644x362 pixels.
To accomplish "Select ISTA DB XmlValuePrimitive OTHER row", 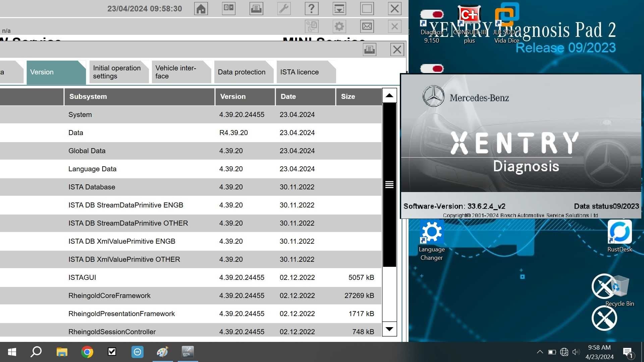I will point(191,259).
